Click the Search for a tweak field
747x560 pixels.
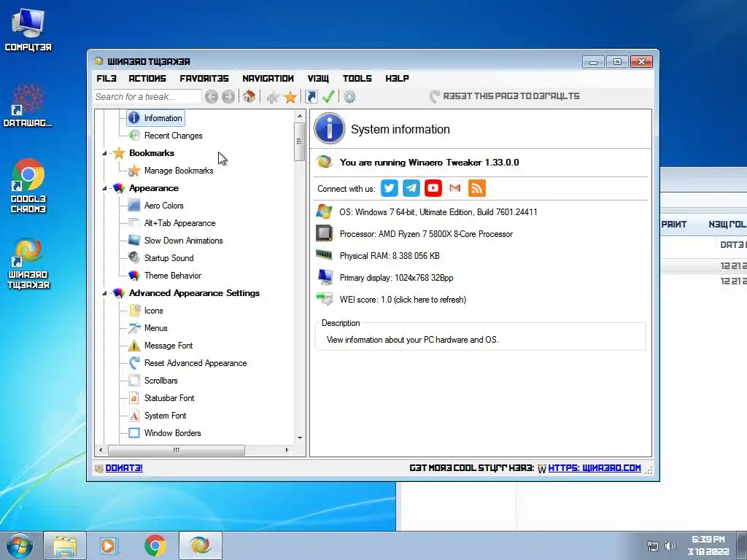(x=147, y=97)
